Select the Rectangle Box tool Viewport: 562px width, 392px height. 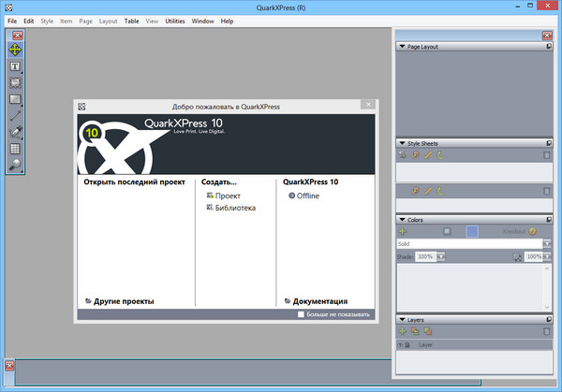pos(15,99)
